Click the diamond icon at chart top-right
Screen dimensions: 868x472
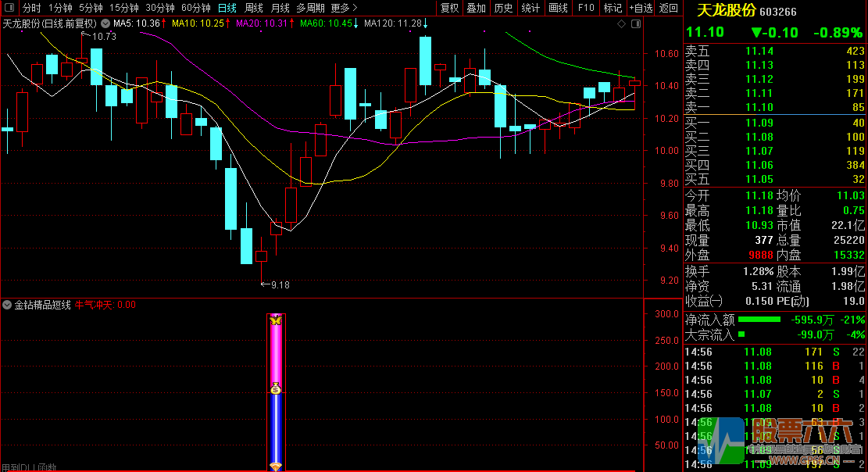pyautogui.click(x=621, y=24)
